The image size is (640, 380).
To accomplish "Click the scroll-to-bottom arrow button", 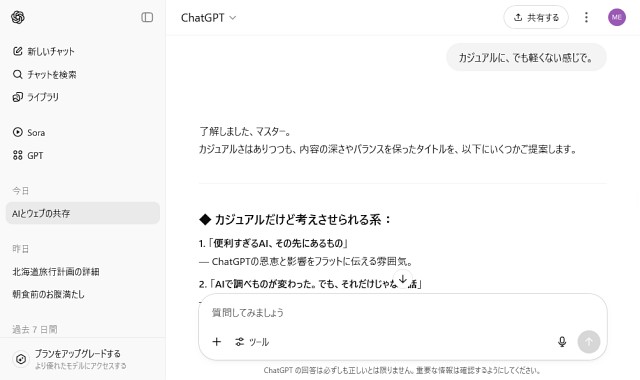I will pos(402,279).
